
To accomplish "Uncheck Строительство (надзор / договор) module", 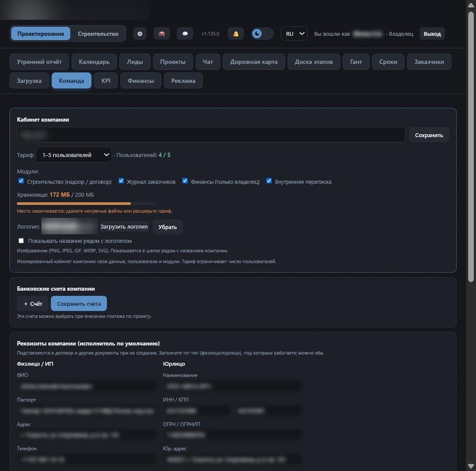I will click(x=21, y=181).
